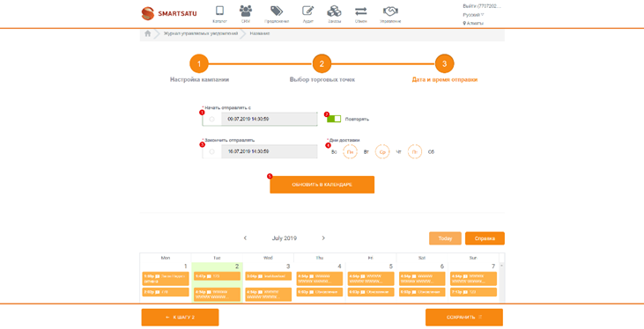Click the Начать отправлять с date field
The image size is (644, 329).
(x=260, y=119)
